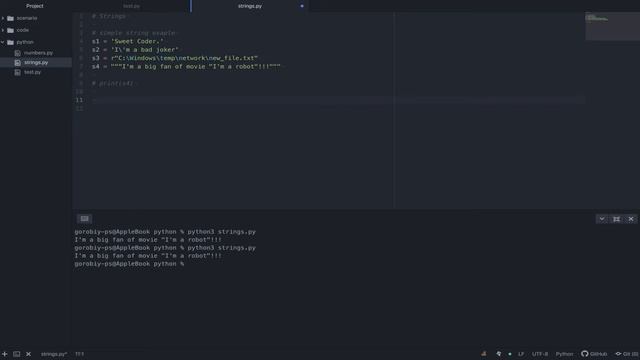Click the python folder icon
Image resolution: width=640 pixels, height=360 pixels.
(11, 42)
